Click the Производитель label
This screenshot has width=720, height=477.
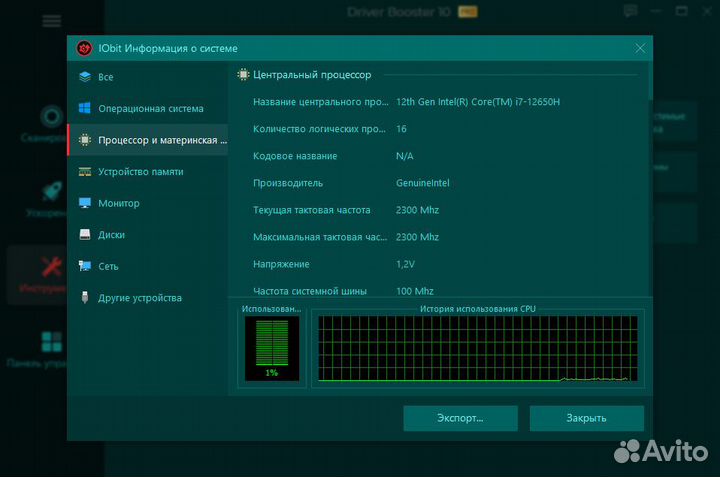(288, 183)
